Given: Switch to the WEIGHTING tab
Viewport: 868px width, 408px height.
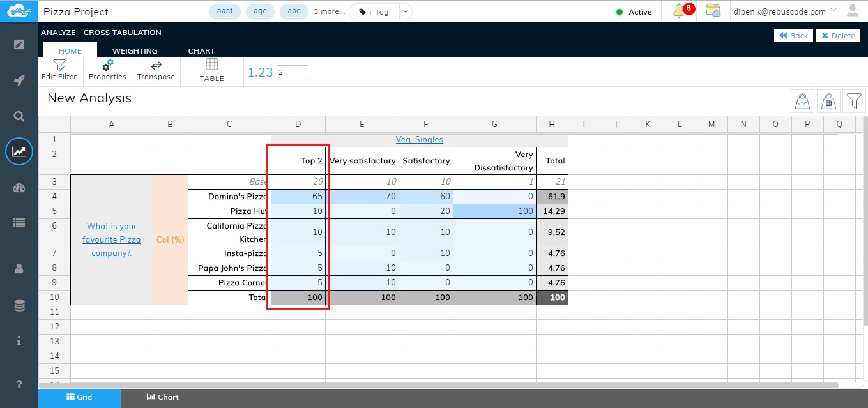Looking at the screenshot, I should [x=135, y=50].
